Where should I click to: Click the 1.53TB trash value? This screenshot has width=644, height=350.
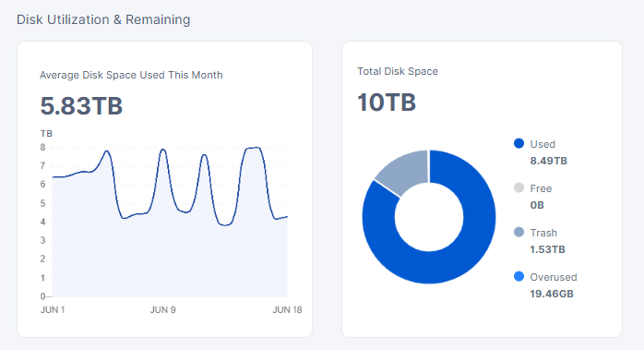[547, 249]
